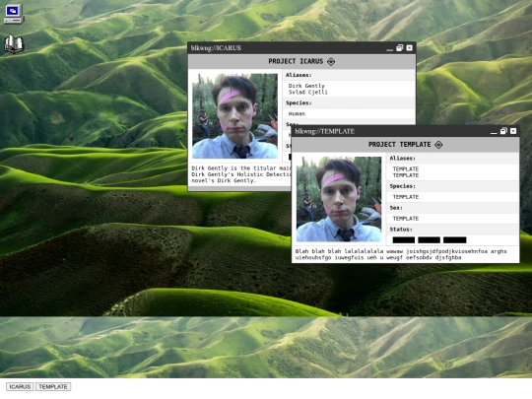The height and width of the screenshot is (399, 532).
Task: Click the second redacted status block in TEMPLATE
Action: (x=429, y=239)
